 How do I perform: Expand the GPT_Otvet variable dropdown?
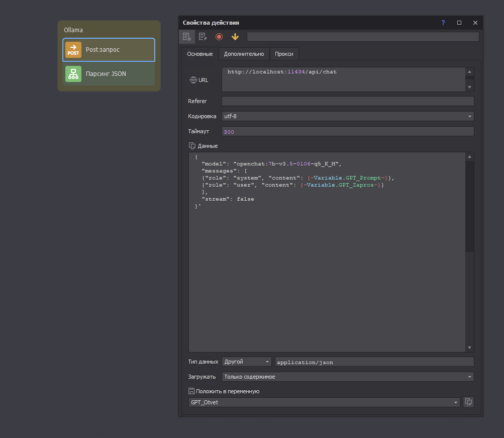[x=324, y=402]
